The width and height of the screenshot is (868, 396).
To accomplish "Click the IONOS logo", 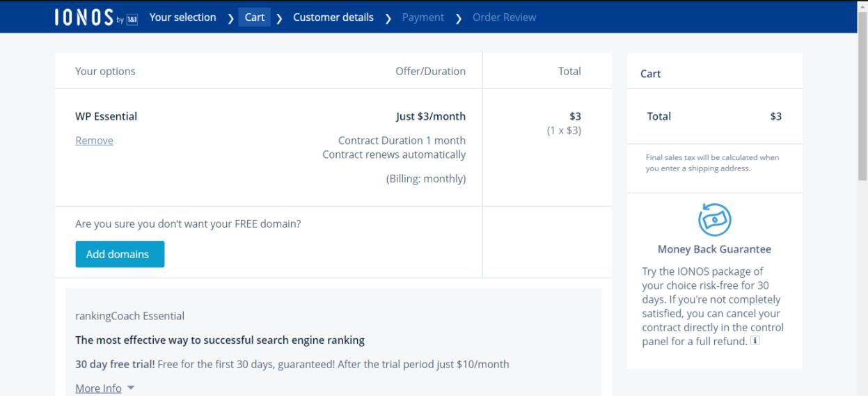I will pyautogui.click(x=96, y=17).
